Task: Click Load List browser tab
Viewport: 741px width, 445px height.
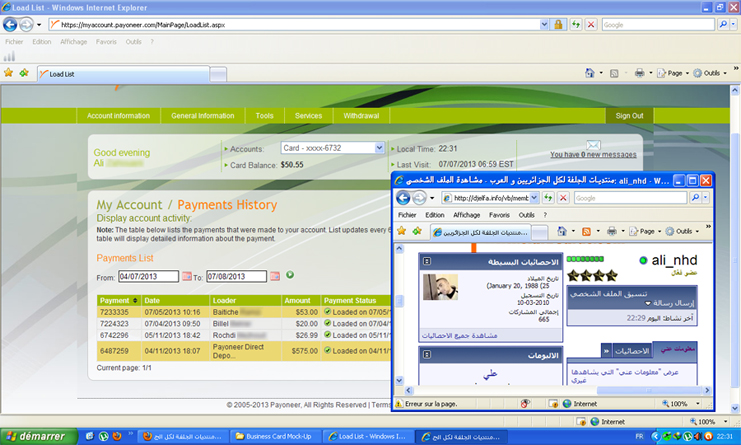Action: [x=123, y=74]
